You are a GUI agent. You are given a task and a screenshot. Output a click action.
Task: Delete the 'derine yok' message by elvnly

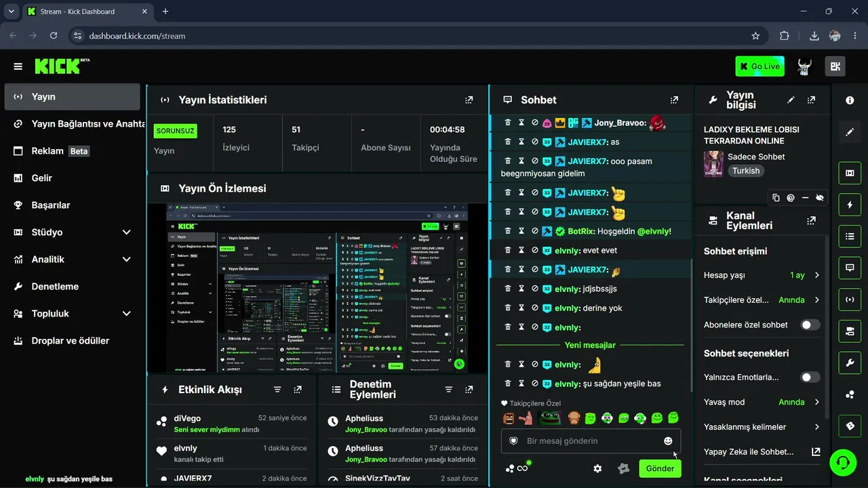point(507,308)
